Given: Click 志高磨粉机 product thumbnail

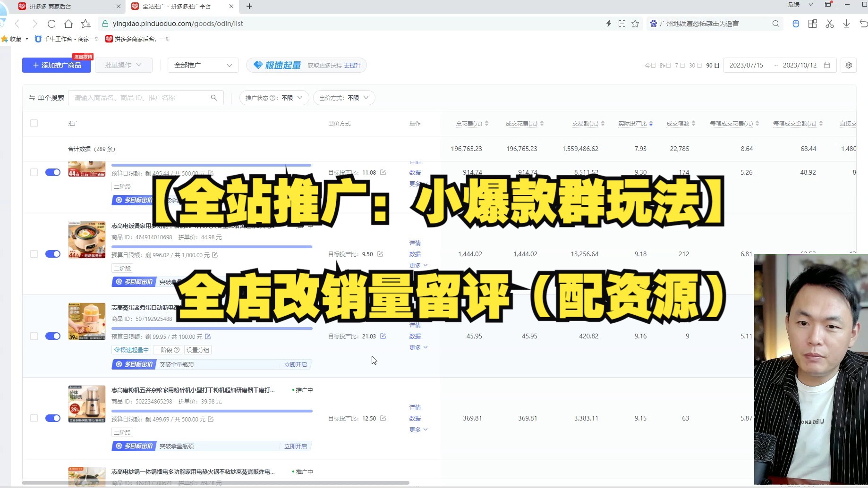Looking at the screenshot, I should coord(87,404).
